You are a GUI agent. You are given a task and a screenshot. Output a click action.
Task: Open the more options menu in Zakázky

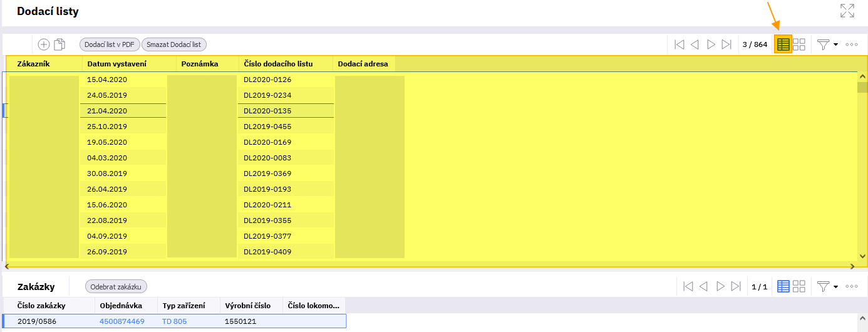[x=852, y=286]
